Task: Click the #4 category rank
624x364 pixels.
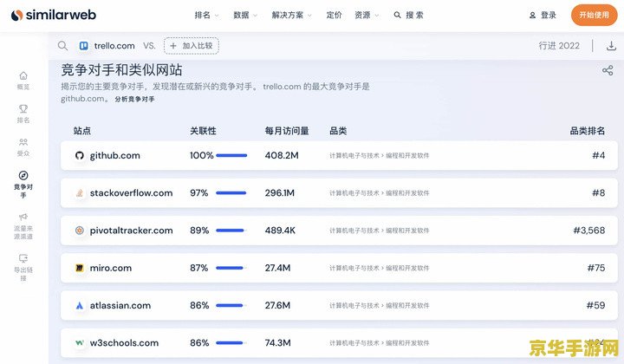Action: click(x=599, y=155)
